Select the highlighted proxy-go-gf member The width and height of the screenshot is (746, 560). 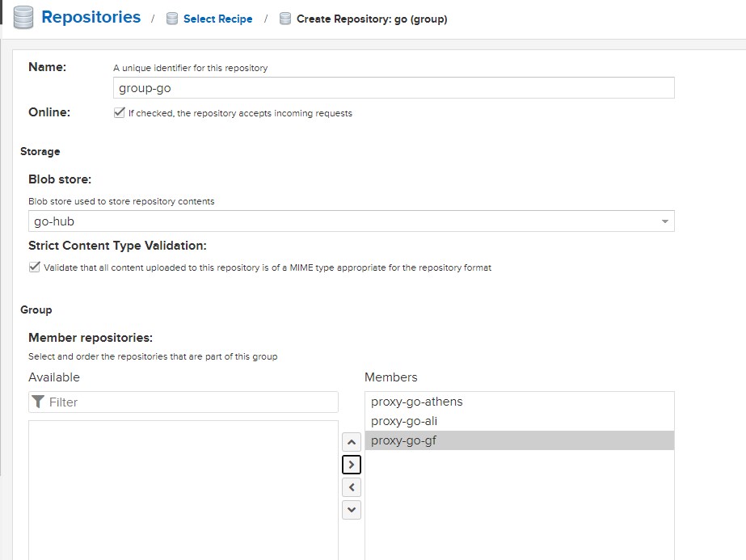pyautogui.click(x=403, y=440)
